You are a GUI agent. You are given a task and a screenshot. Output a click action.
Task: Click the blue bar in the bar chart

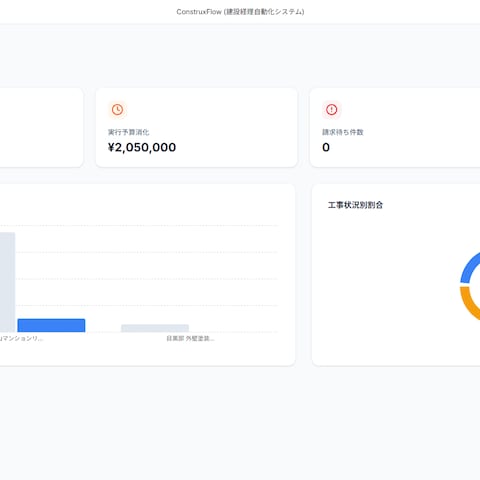coord(51,325)
